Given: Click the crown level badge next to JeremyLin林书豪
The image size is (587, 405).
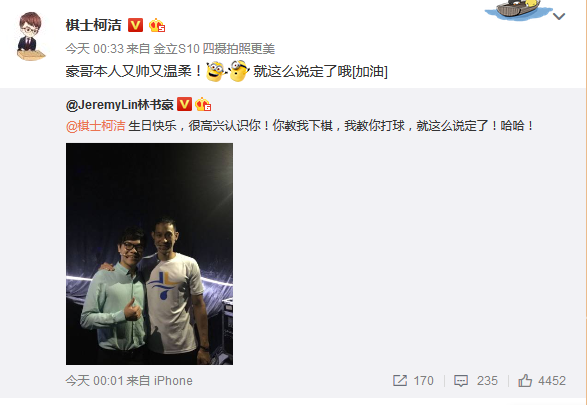Looking at the screenshot, I should point(203,104).
